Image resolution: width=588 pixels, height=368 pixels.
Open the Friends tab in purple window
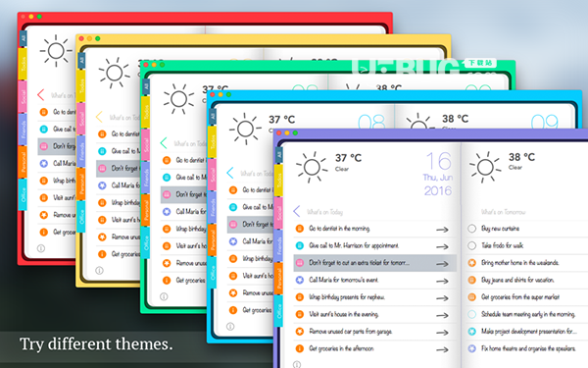(278, 245)
